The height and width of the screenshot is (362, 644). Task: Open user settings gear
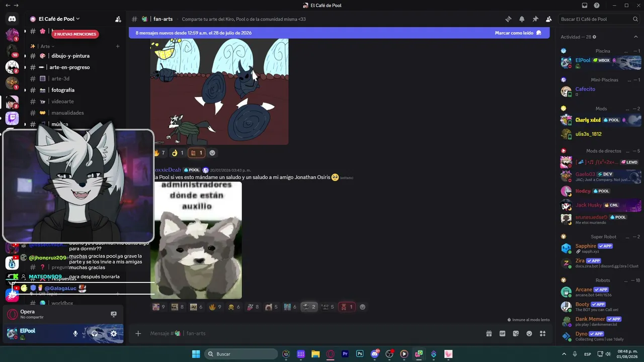(114, 333)
